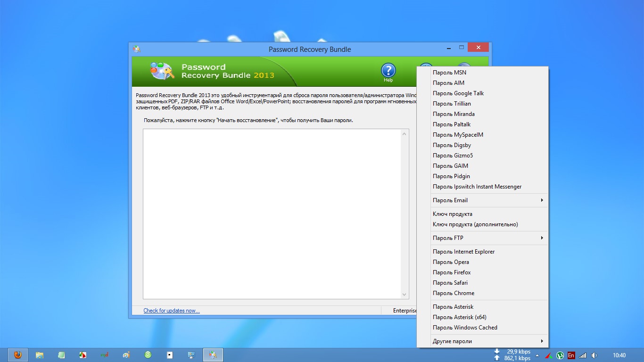Choose Пароль Windows Cached
Screen dimensions: 644x362
pos(483,328)
